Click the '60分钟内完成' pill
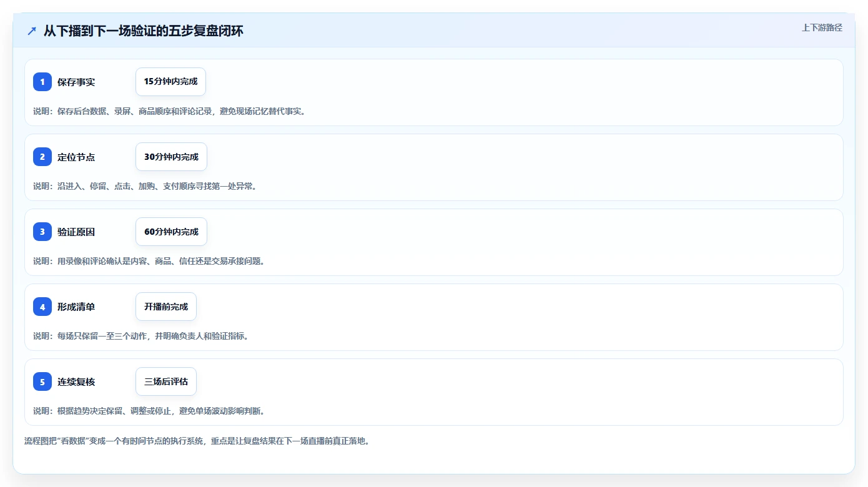 point(171,232)
